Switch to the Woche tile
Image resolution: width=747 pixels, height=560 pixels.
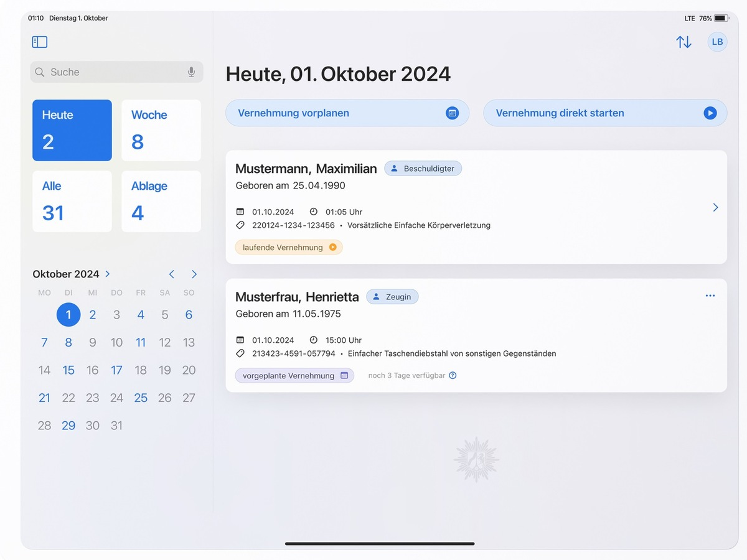[x=161, y=130]
